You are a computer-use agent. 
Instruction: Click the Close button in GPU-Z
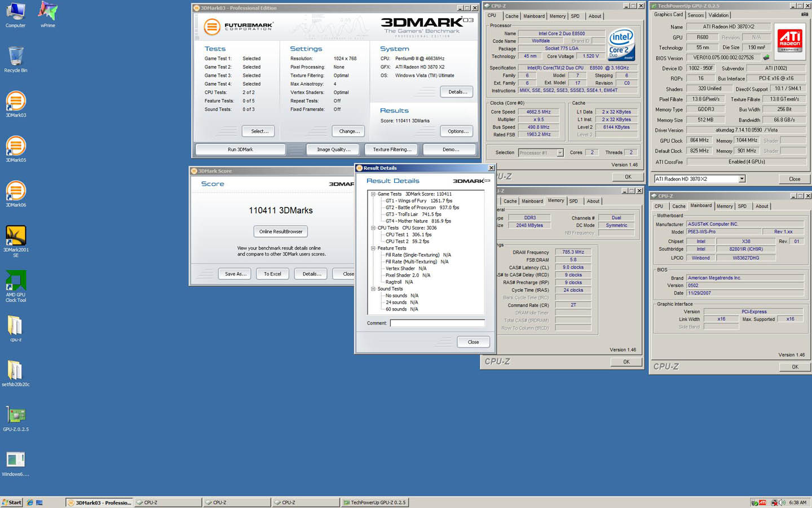click(795, 179)
